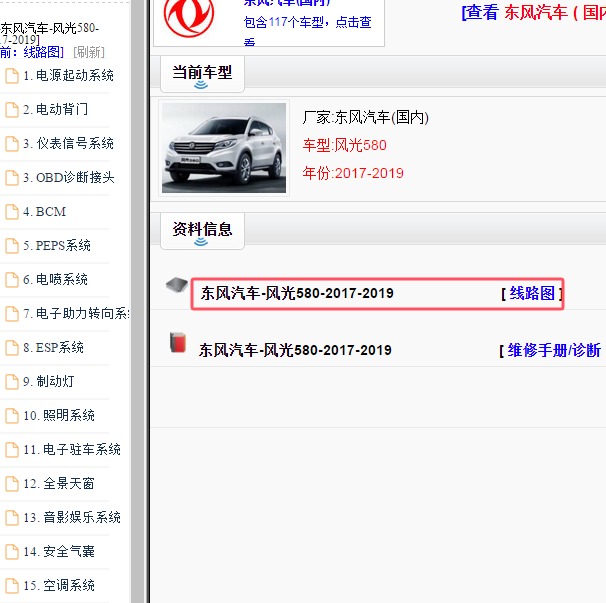The height and width of the screenshot is (603, 606).
Task: Open 13. 音影娱乐系统 entry
Action: point(72,518)
